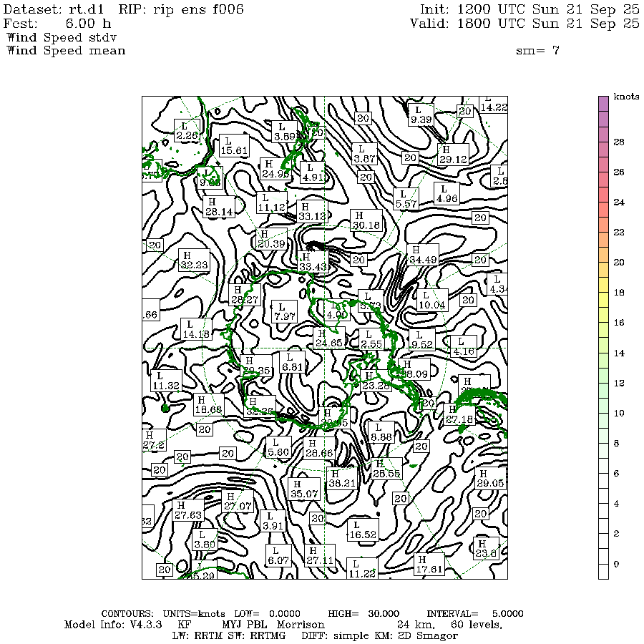The height and width of the screenshot is (644, 644).
Task: Select the 'H 23.28' high label
Action: point(376,381)
